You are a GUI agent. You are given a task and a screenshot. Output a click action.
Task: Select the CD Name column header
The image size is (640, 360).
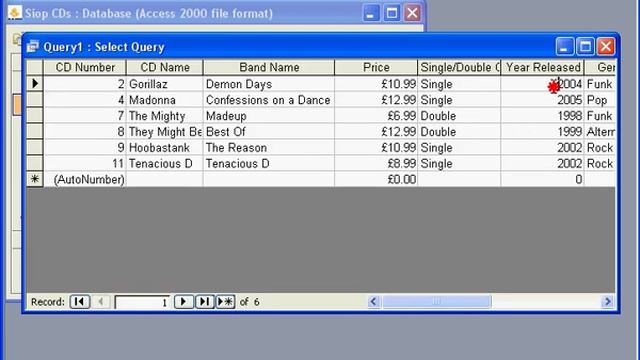[164, 67]
